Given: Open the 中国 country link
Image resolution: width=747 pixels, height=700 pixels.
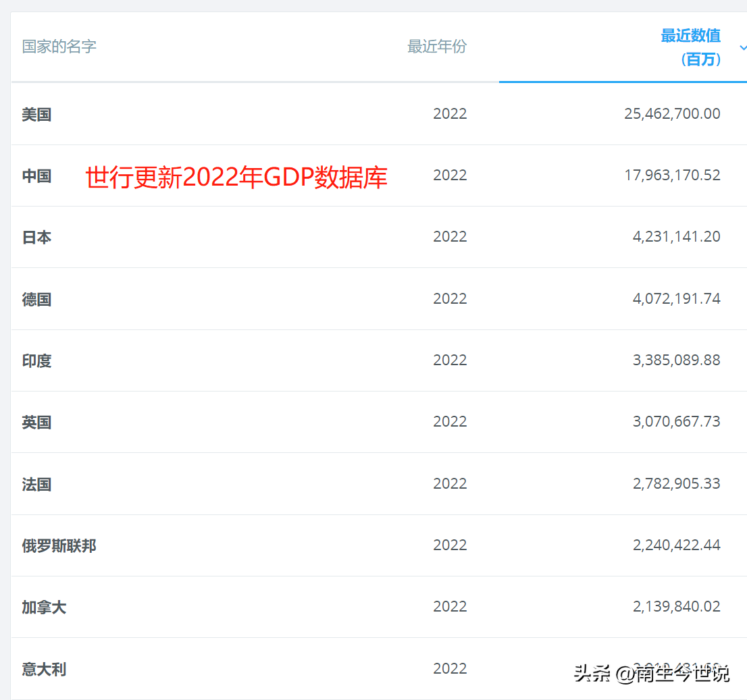Looking at the screenshot, I should point(36,176).
